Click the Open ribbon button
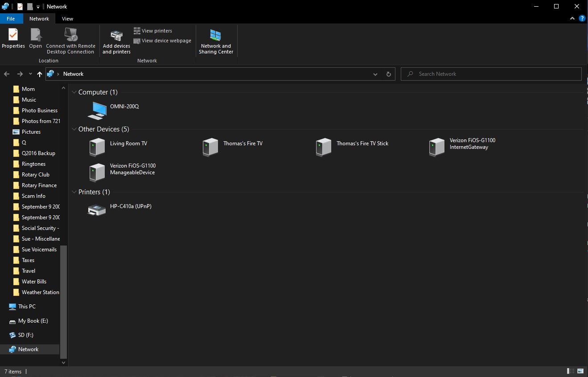 36,38
